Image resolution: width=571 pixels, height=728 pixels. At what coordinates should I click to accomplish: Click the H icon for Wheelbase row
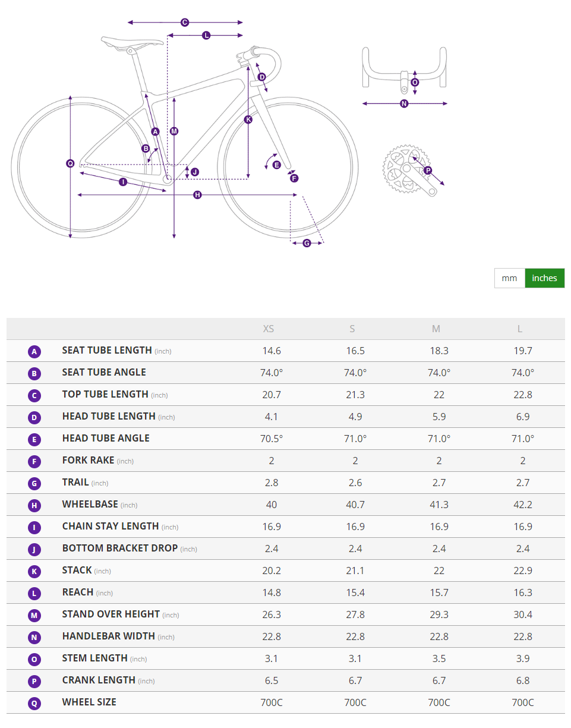point(34,506)
